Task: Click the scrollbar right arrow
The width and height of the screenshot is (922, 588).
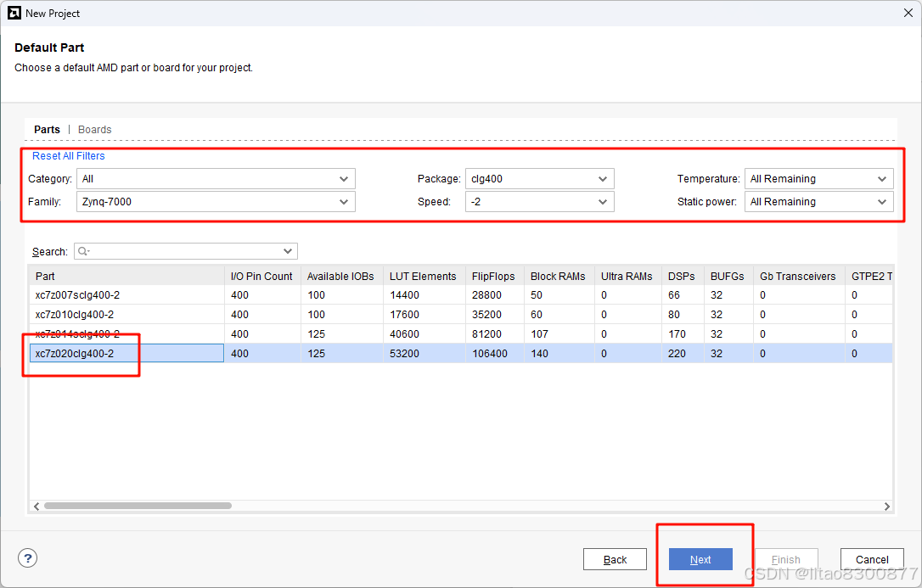Action: (886, 506)
